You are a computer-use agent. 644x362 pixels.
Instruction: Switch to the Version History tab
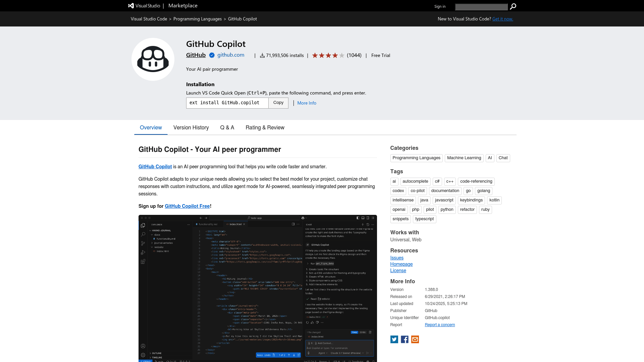point(191,128)
